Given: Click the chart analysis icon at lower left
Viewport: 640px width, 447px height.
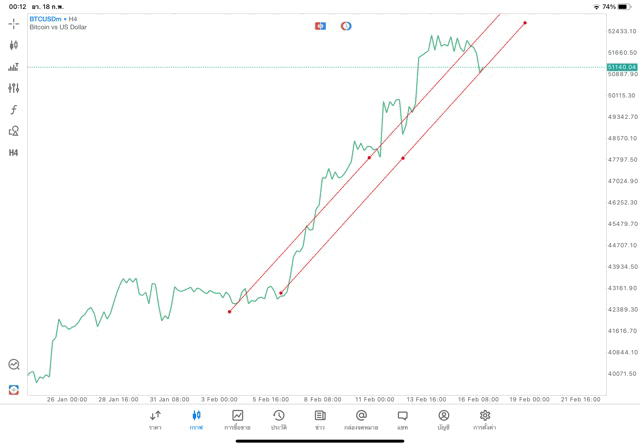Looking at the screenshot, I should click(x=14, y=365).
